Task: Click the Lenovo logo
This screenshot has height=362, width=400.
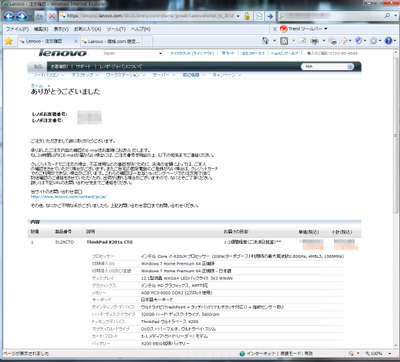Action: (62, 53)
